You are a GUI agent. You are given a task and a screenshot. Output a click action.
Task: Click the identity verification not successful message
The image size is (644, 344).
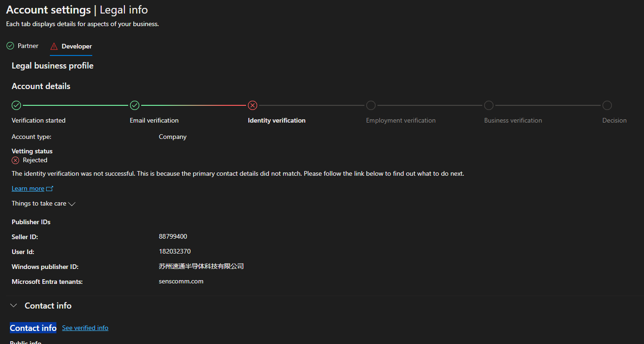238,173
